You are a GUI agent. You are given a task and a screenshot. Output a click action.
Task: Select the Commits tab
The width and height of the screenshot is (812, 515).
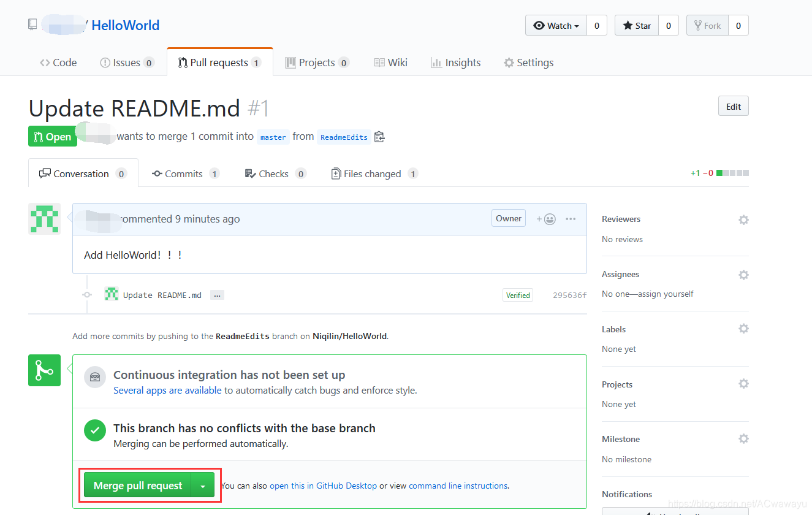coord(186,174)
